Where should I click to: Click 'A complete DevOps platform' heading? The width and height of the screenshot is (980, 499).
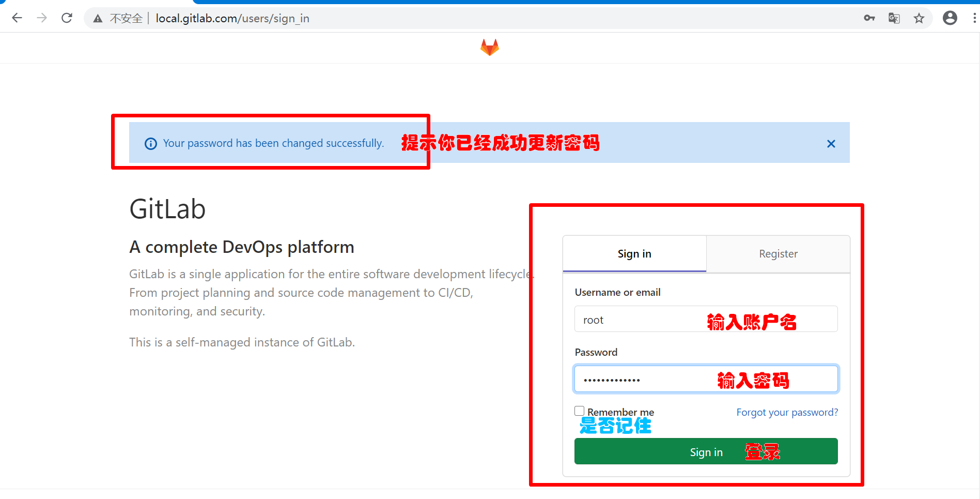coord(242,247)
